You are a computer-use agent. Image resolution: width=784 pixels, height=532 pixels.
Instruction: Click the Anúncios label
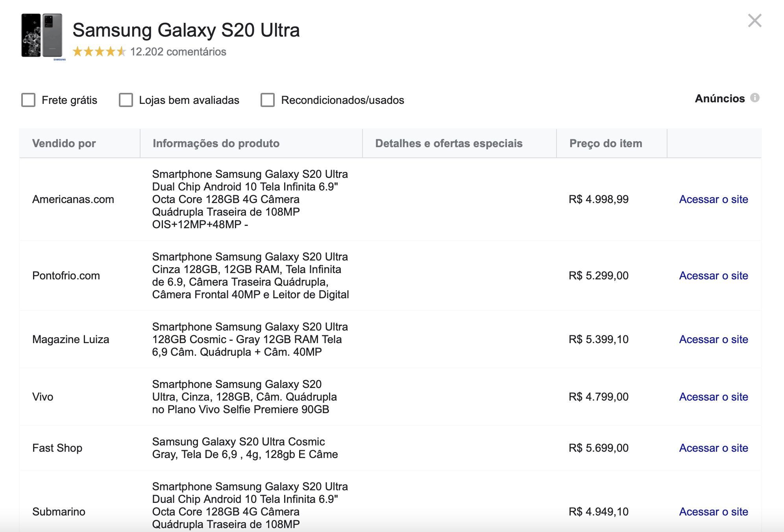pos(720,98)
